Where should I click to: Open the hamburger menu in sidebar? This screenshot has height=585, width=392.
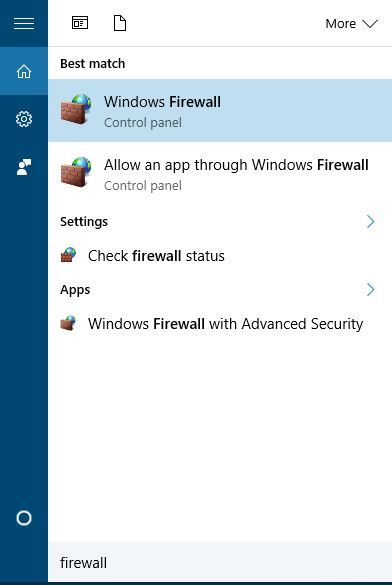pos(24,24)
